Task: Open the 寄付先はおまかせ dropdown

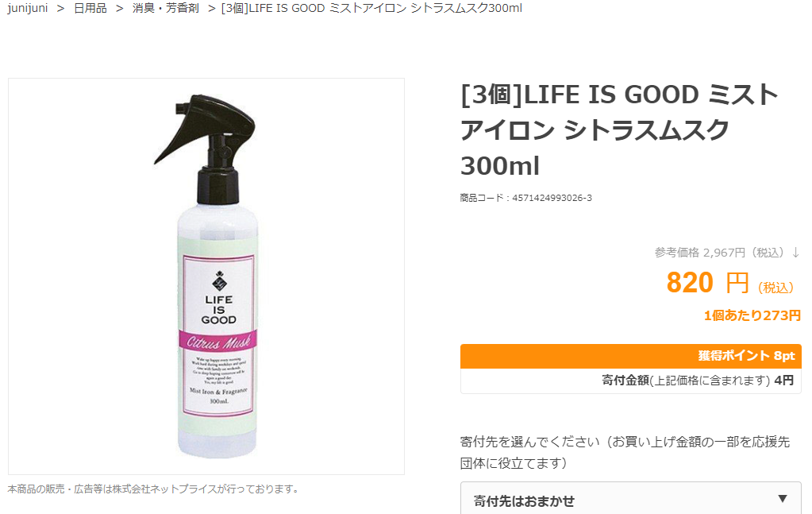Action: [x=631, y=499]
